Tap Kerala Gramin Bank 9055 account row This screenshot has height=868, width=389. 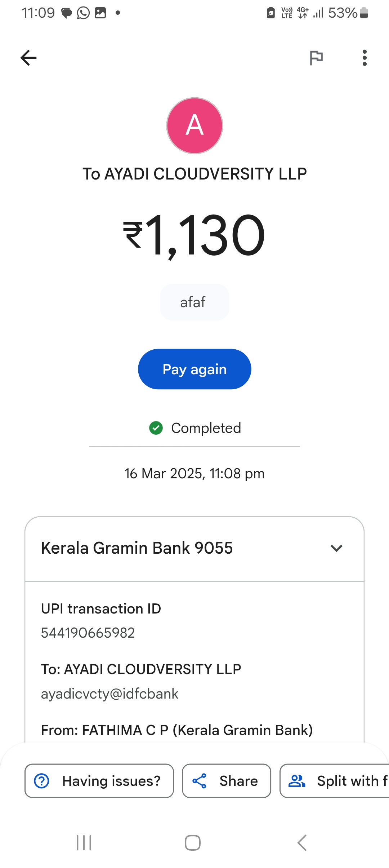point(137,548)
